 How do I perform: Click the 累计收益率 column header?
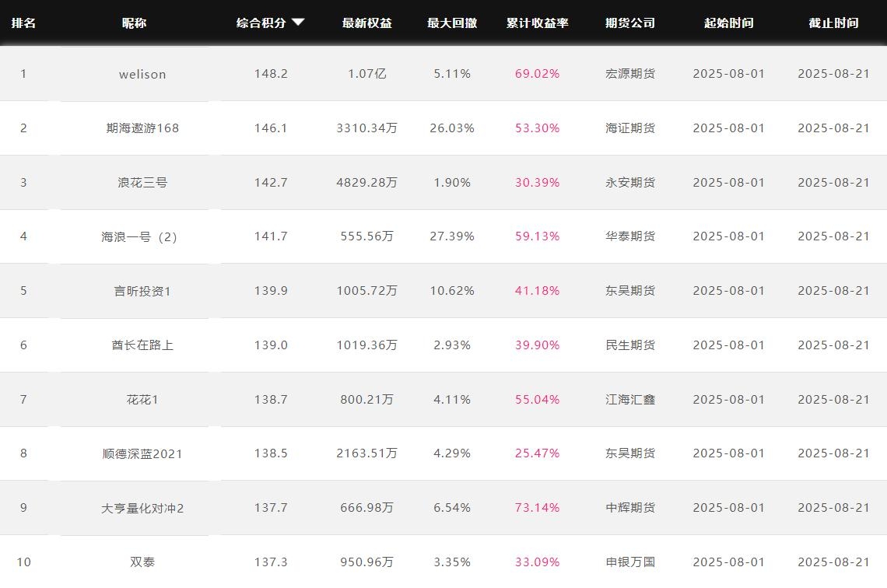538,23
